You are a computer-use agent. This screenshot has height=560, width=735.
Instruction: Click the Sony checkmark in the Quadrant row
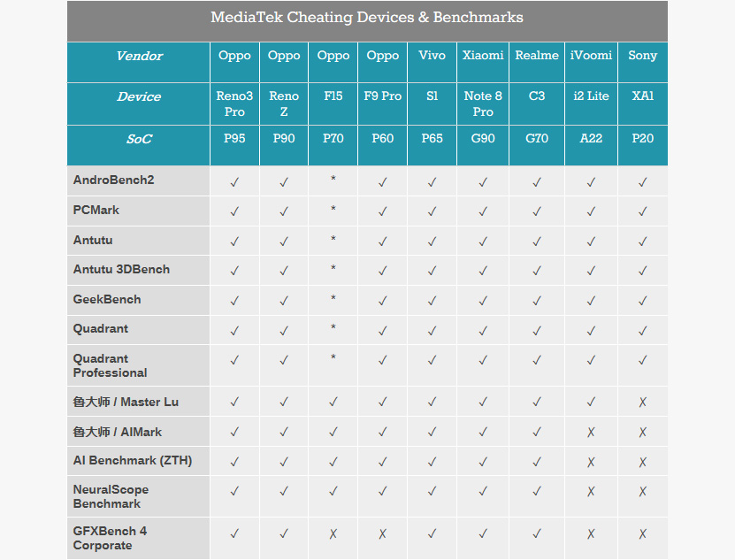642,331
